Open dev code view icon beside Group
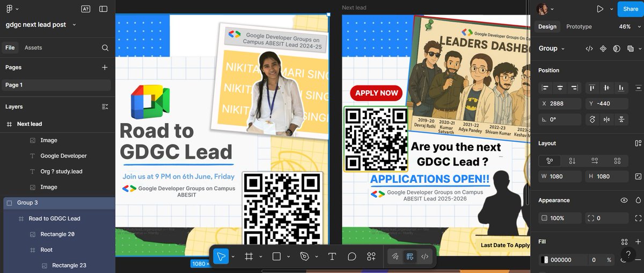Viewport: 644px width, 273px height. pos(589,48)
